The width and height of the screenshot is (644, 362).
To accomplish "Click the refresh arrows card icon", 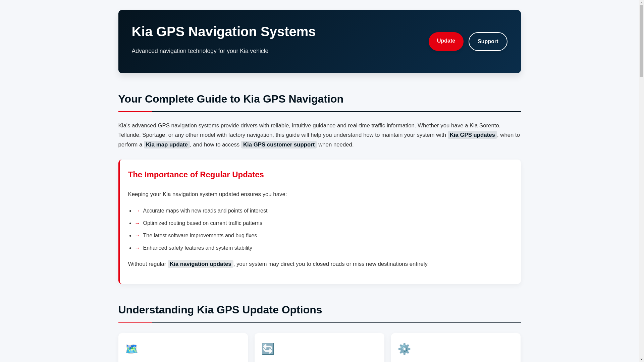I will 268,349.
